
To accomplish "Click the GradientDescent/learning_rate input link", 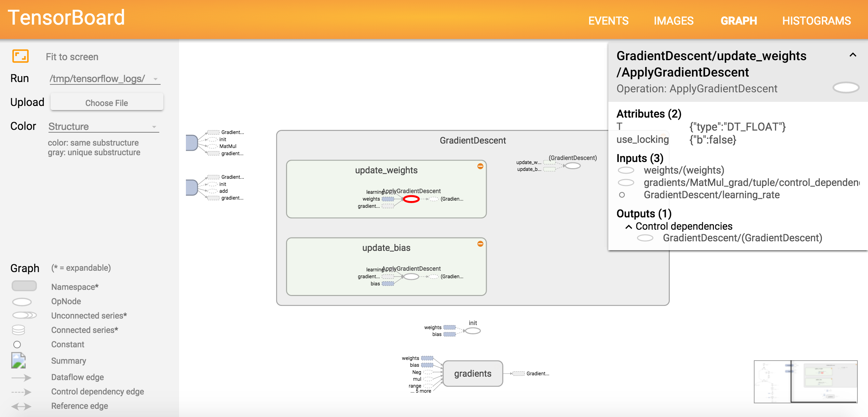I will click(711, 195).
